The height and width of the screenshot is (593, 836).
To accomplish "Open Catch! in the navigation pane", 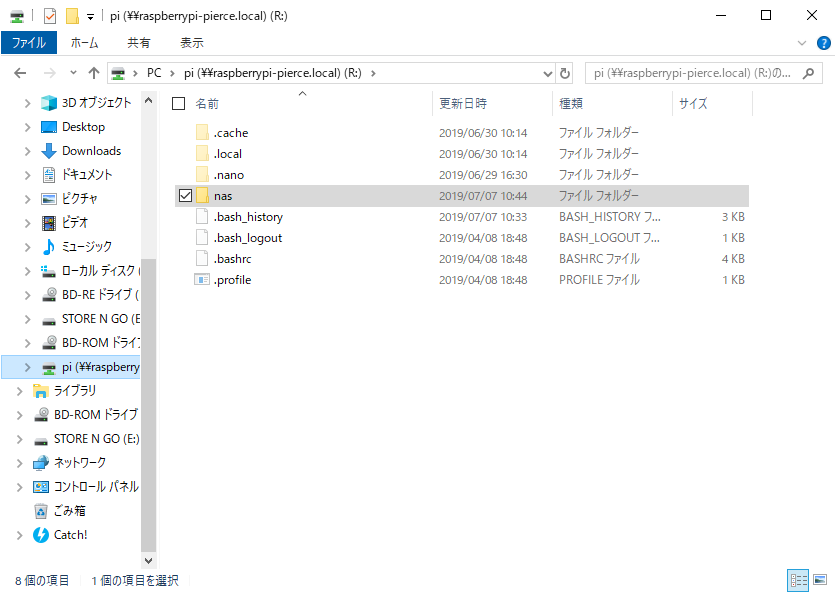I will [70, 534].
